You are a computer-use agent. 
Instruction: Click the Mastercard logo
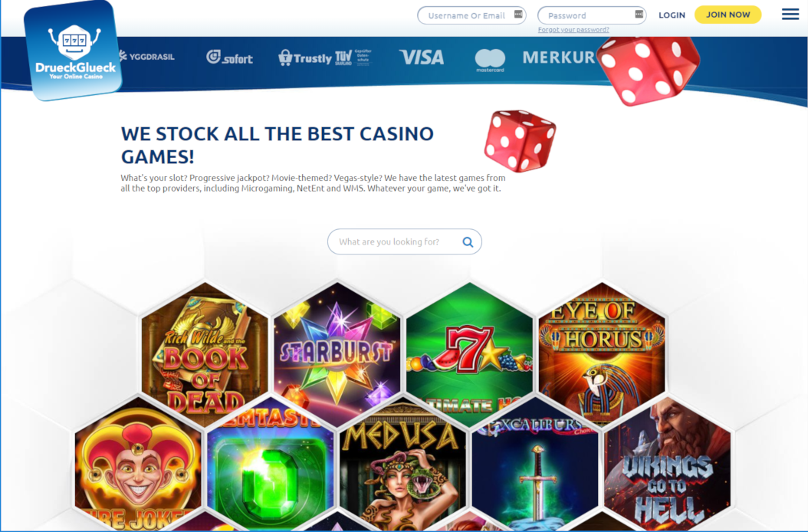(x=490, y=60)
